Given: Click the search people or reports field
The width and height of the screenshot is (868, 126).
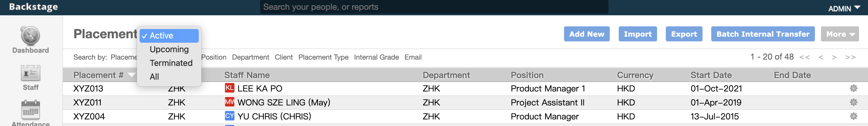Looking at the screenshot, I should [434, 7].
